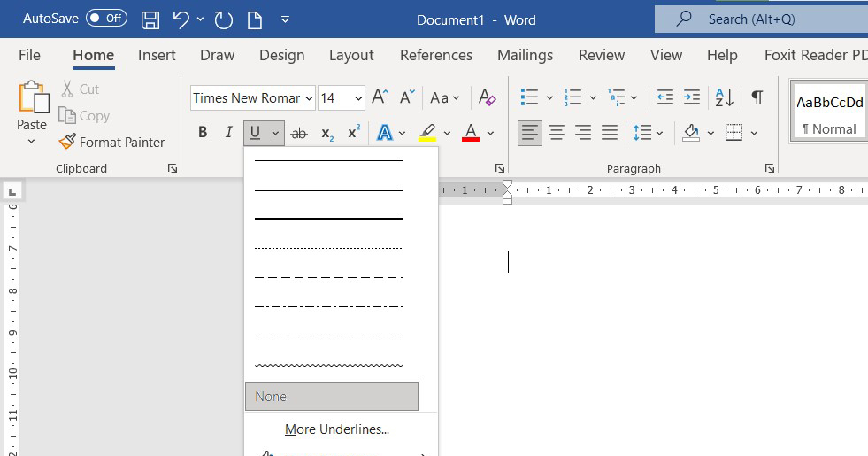The image size is (868, 456).
Task: Align text left
Action: [x=530, y=133]
